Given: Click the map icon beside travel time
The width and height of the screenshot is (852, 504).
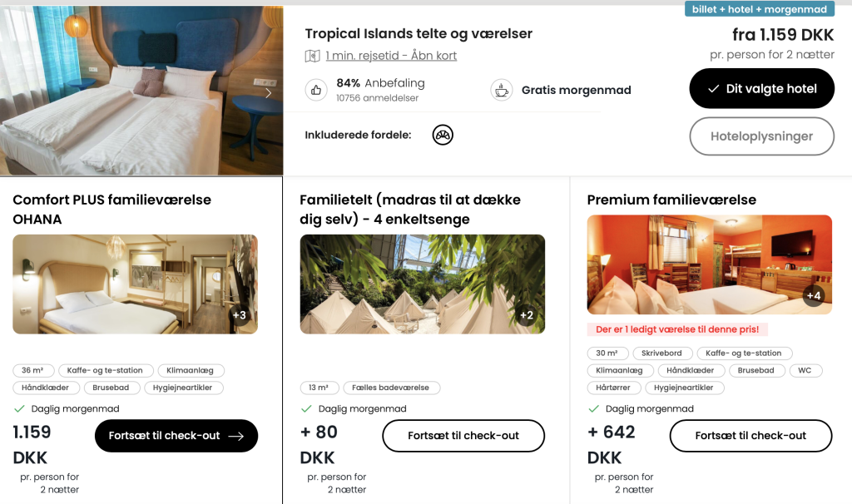Looking at the screenshot, I should click(x=313, y=56).
